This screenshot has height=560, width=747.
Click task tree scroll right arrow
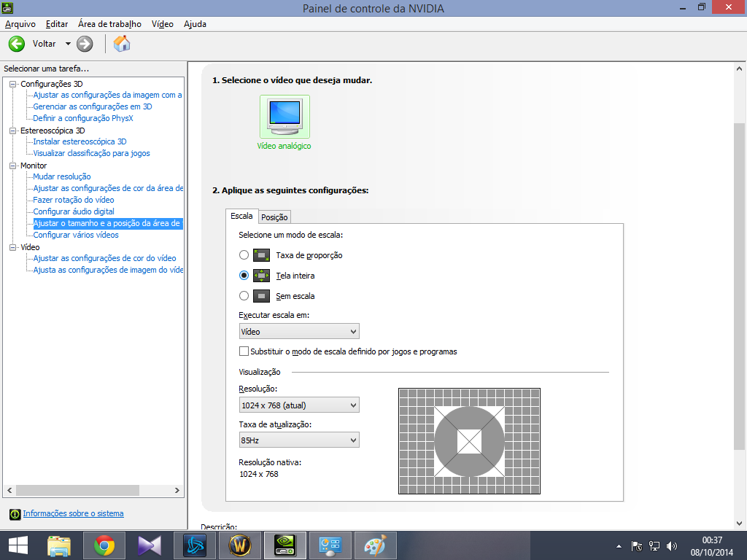[x=177, y=490]
